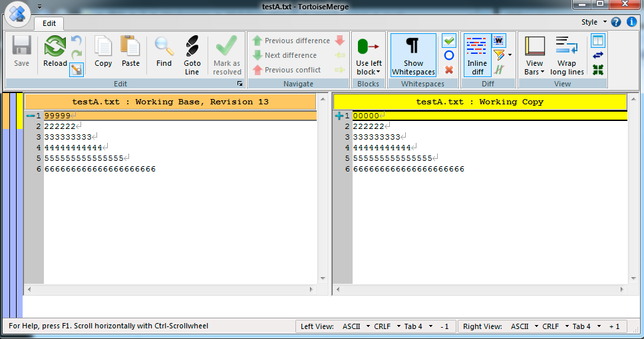Click the yellow locator bar at far left
644x339 pixels.
pos(20,111)
